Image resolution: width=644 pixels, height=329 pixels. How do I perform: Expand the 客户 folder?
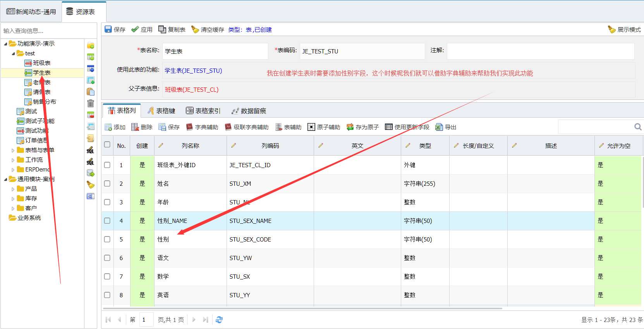(13, 208)
